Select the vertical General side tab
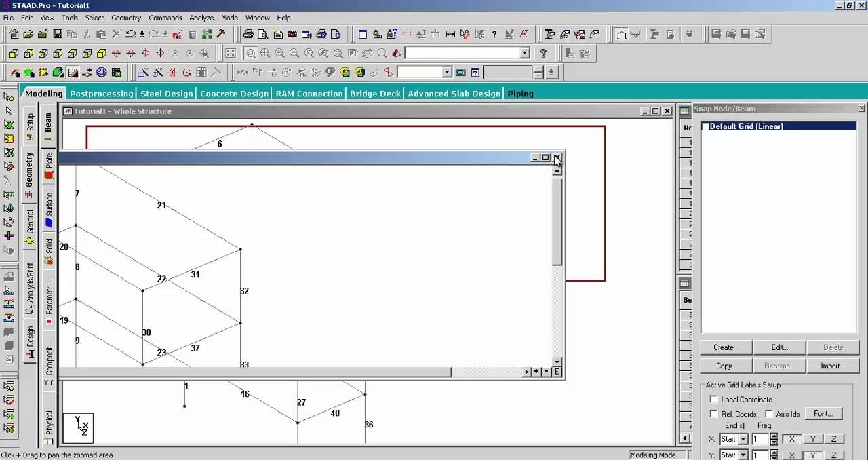Viewport: 868px width, 460px height. tap(30, 226)
